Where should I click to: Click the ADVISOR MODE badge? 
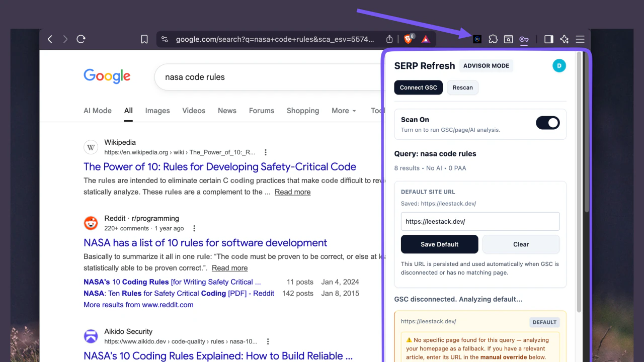486,66
